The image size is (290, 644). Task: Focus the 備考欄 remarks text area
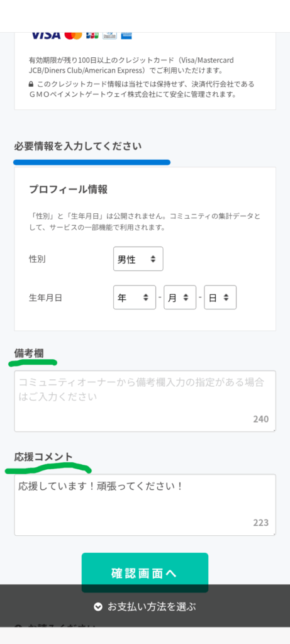[x=145, y=401]
